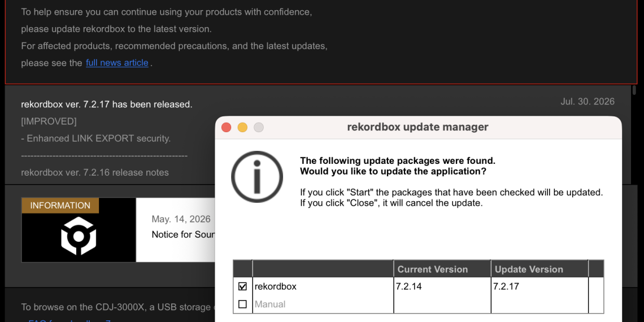Open the full news article link
This screenshot has width=644, height=322.
117,63
